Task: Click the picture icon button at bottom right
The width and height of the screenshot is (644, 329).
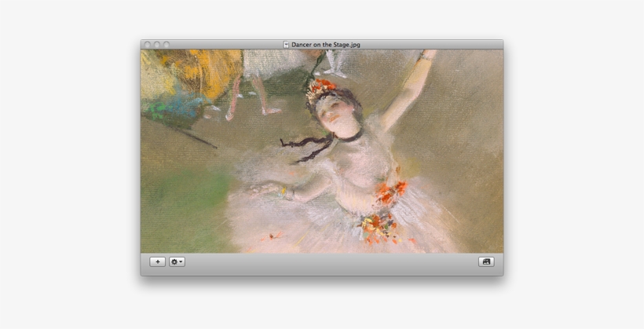Action: (x=486, y=261)
